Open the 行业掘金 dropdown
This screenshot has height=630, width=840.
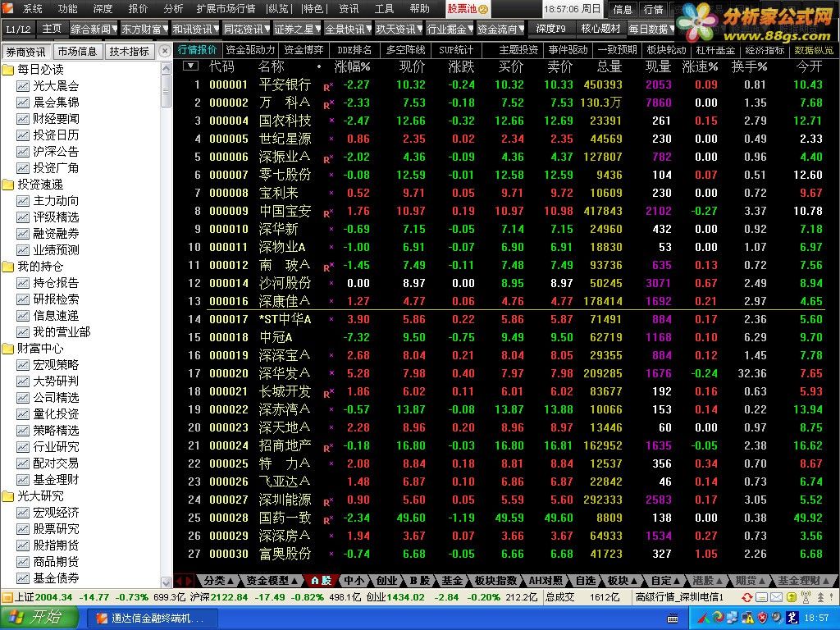point(450,29)
